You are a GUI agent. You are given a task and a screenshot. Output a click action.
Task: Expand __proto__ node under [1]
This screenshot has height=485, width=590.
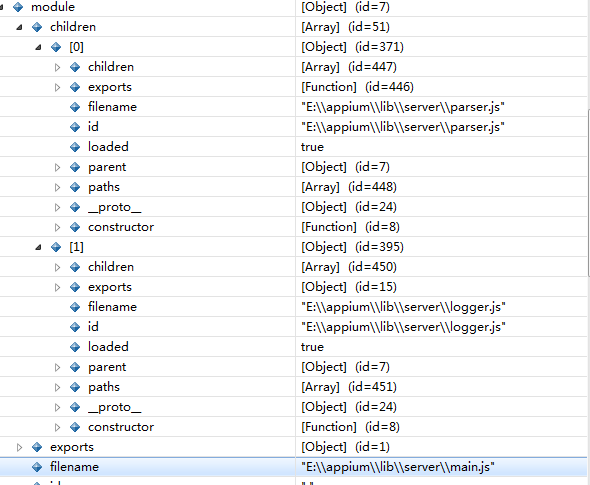pos(57,407)
